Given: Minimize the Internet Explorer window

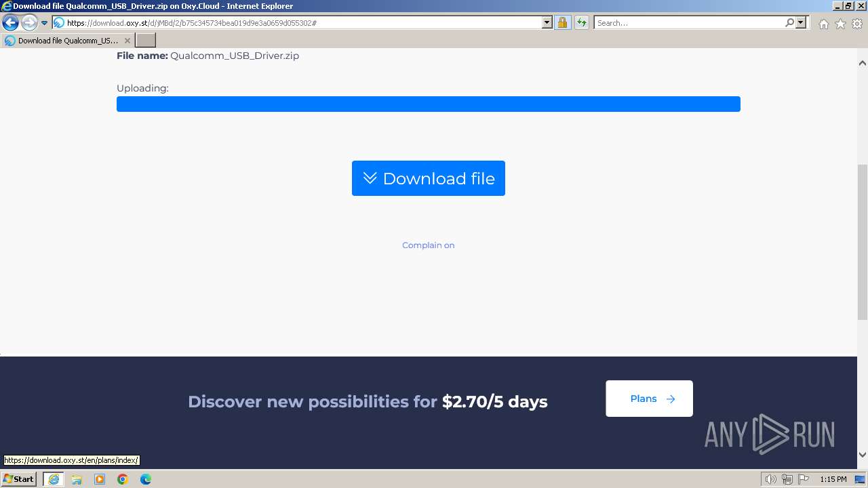Looking at the screenshot, I should pyautogui.click(x=837, y=6).
